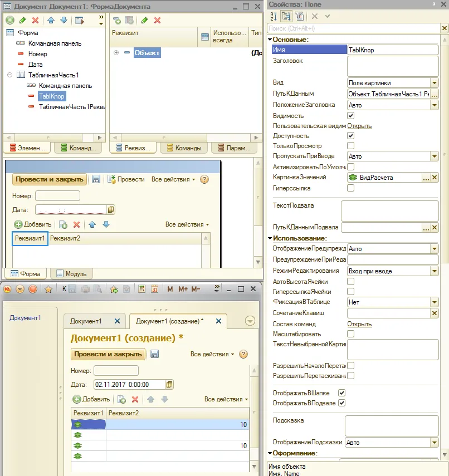Click red delete row icon in preview table toolbar
Screen dimensions: 449x476
tap(76, 225)
